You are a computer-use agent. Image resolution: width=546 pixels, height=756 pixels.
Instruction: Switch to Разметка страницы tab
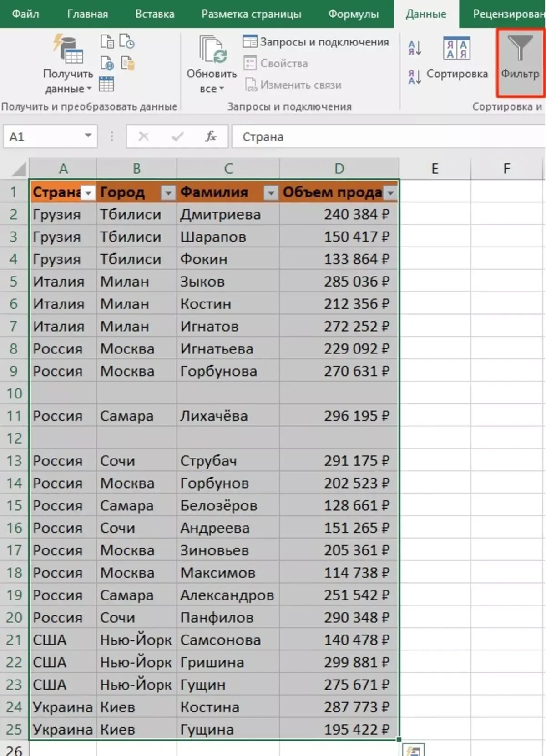coord(251,14)
